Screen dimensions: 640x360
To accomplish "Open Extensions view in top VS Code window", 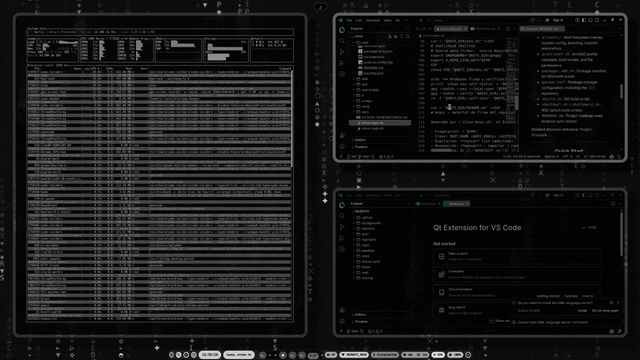I will coord(342,74).
